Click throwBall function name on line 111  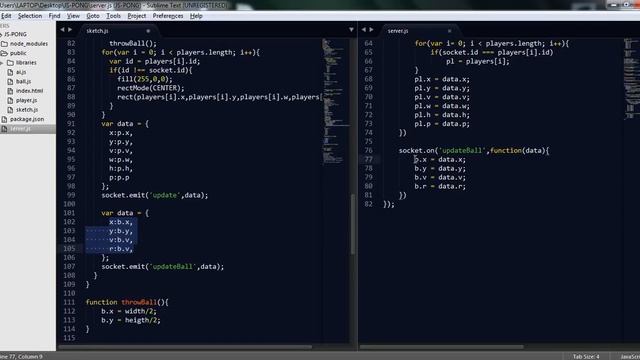[x=139, y=302]
